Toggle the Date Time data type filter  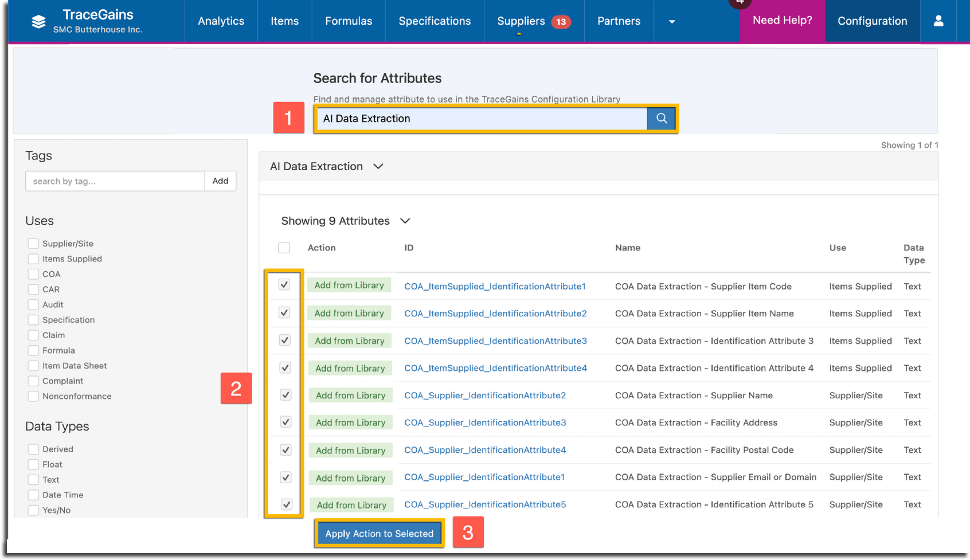(33, 495)
